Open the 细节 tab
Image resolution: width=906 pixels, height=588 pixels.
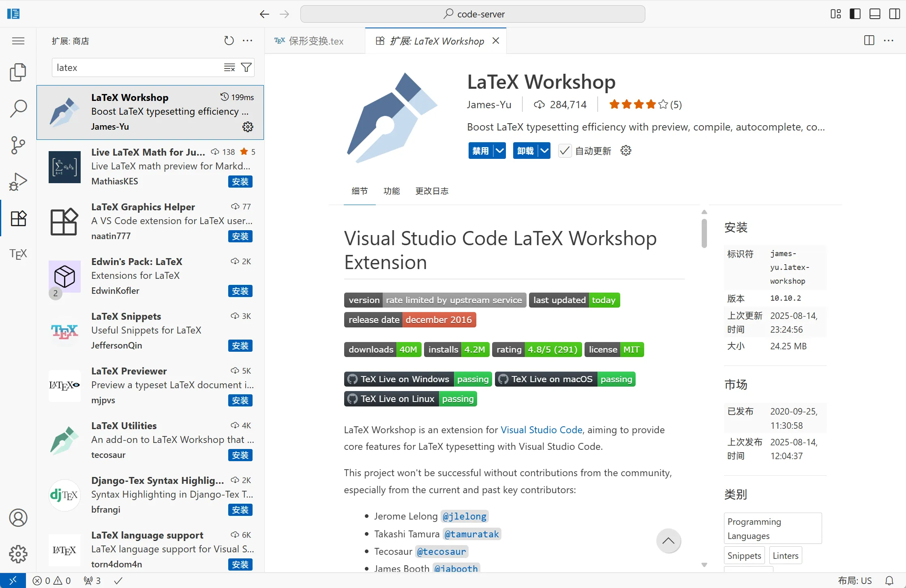coord(360,191)
